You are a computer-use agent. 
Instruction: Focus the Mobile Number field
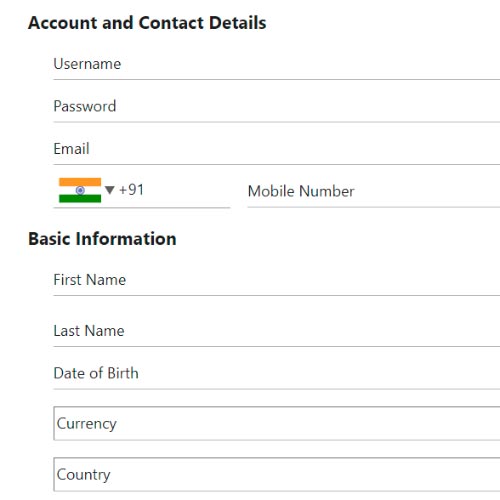(x=374, y=191)
